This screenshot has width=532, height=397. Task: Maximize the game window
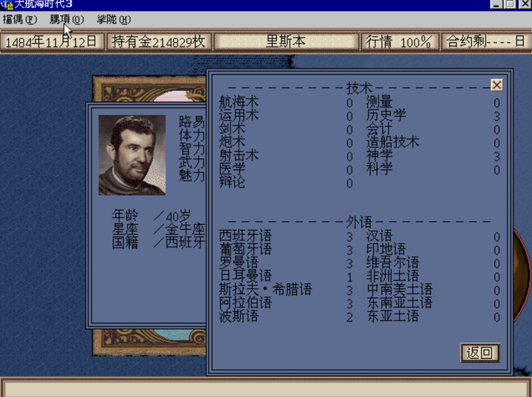point(510,4)
